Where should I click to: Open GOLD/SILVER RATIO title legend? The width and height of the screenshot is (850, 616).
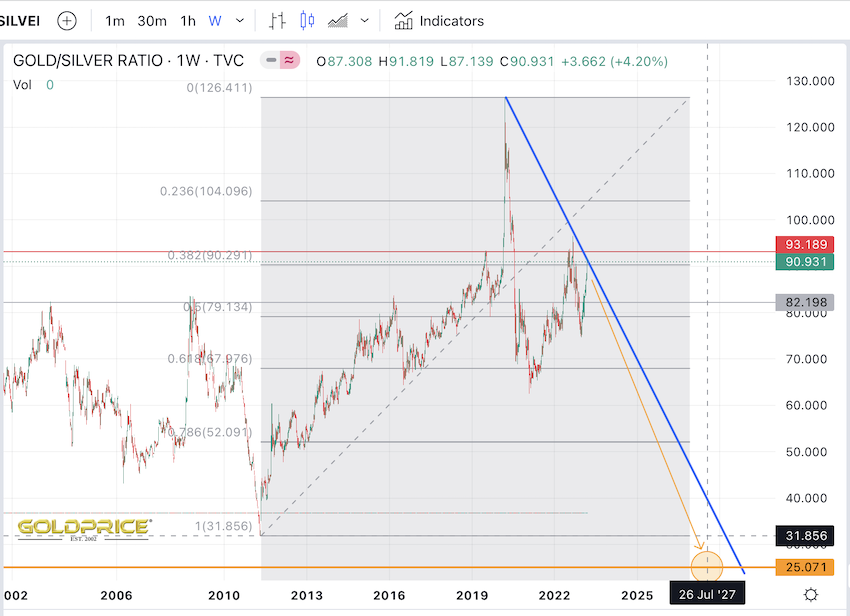click(128, 60)
